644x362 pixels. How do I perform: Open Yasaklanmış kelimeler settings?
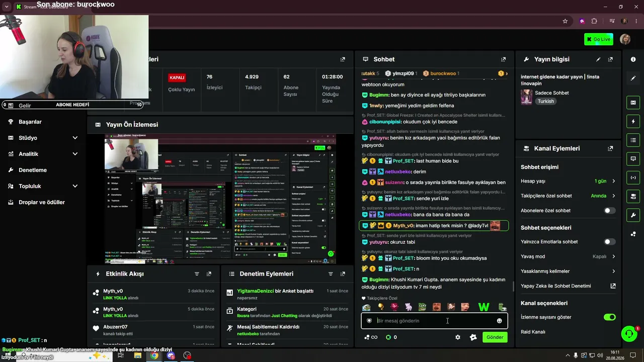click(568, 271)
